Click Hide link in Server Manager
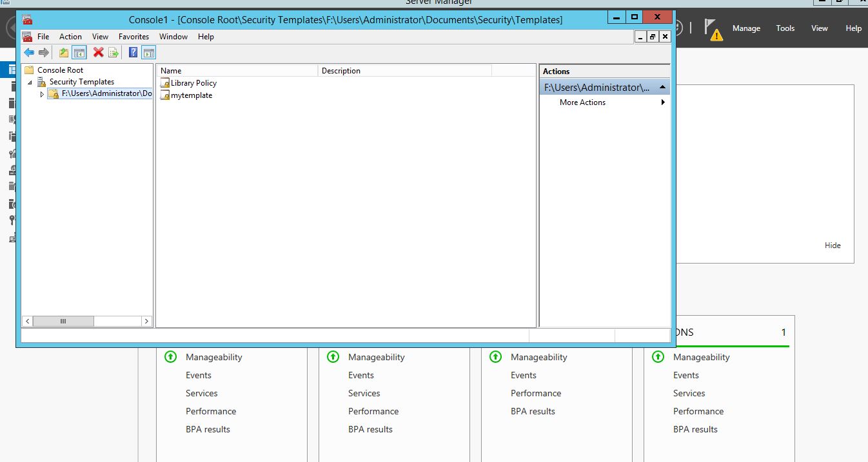The image size is (868, 462). click(832, 245)
